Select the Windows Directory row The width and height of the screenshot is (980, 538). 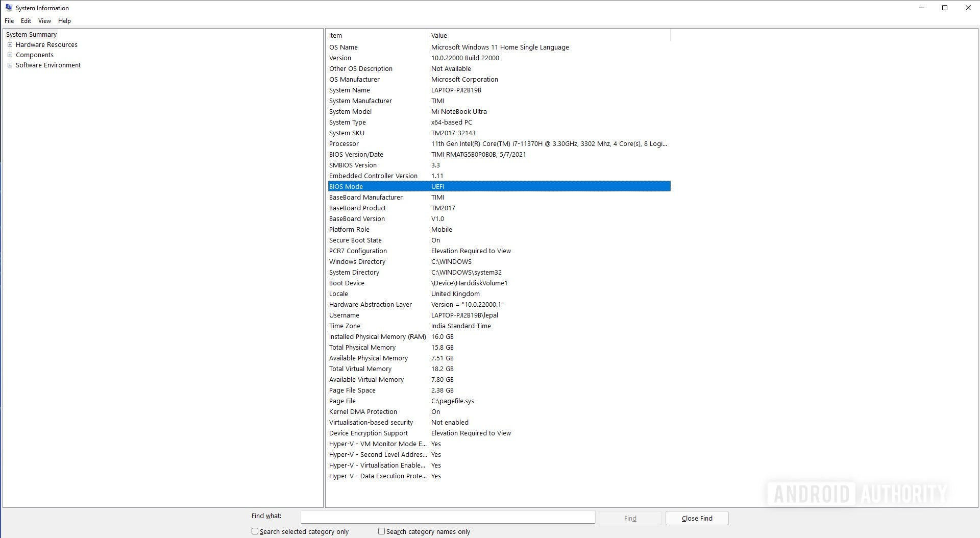(499, 261)
